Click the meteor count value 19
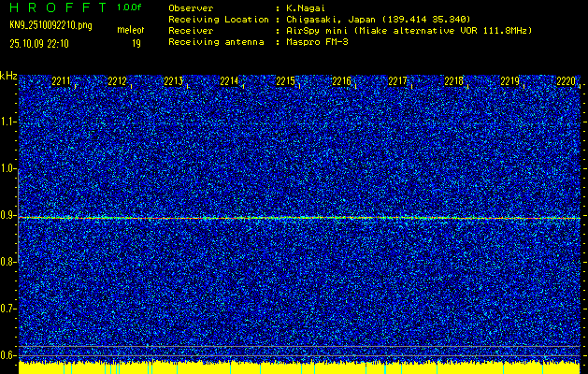Viewport: 588px width, 374px height. (x=136, y=43)
